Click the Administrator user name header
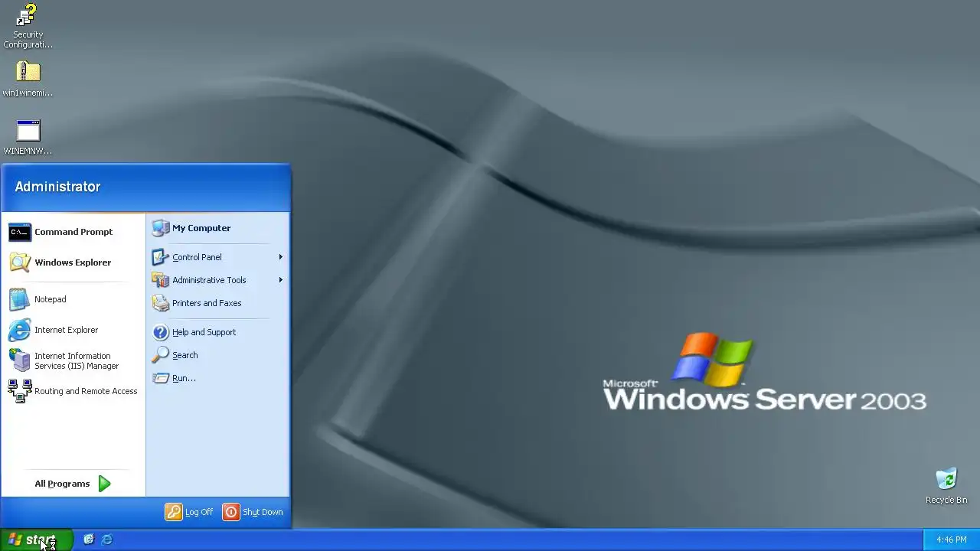Viewport: 980px width, 551px height. tap(57, 187)
